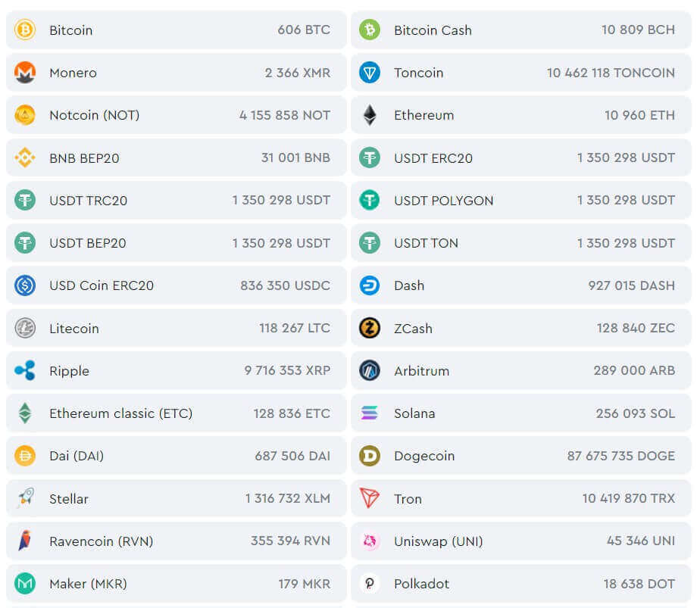Click the Ripple XRP icon

pyautogui.click(x=25, y=371)
